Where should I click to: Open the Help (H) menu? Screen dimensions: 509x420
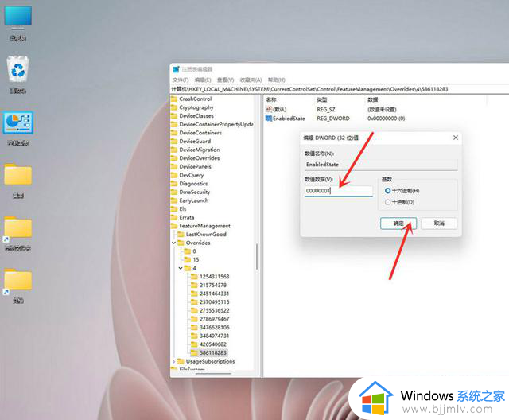(x=277, y=80)
